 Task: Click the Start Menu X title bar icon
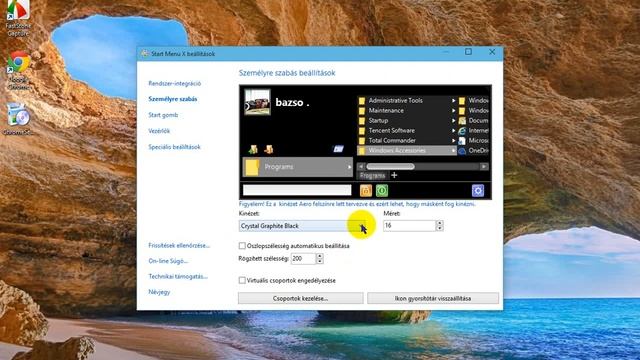pyautogui.click(x=144, y=53)
